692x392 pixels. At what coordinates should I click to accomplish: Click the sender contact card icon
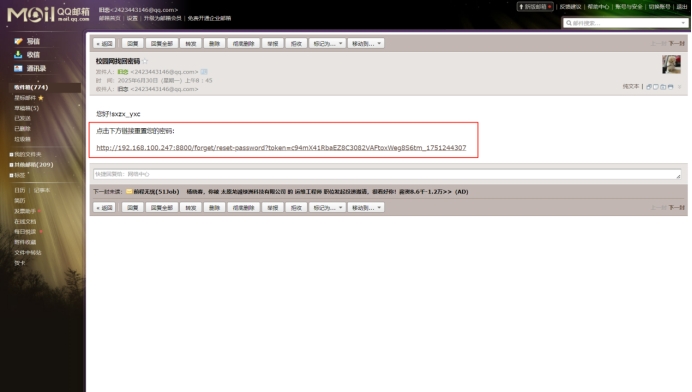pyautogui.click(x=203, y=72)
